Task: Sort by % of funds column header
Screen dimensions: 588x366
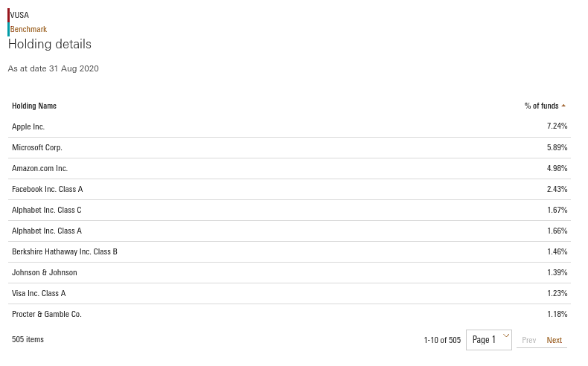Action: [x=542, y=106]
